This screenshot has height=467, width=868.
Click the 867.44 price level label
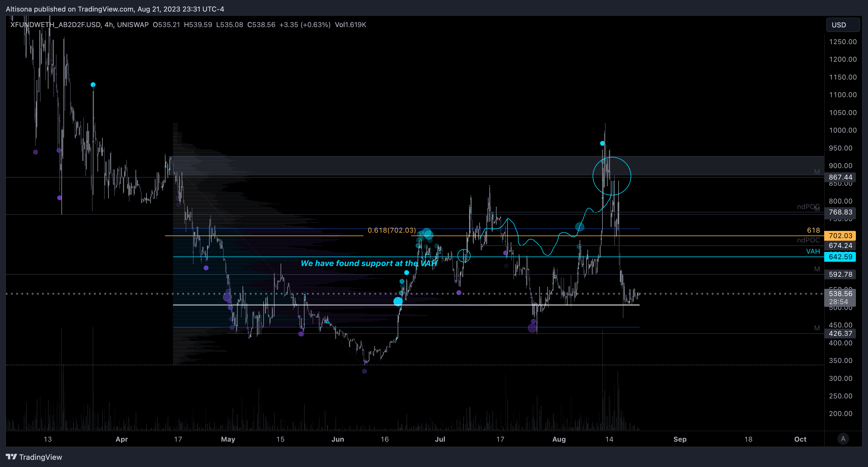coord(840,177)
